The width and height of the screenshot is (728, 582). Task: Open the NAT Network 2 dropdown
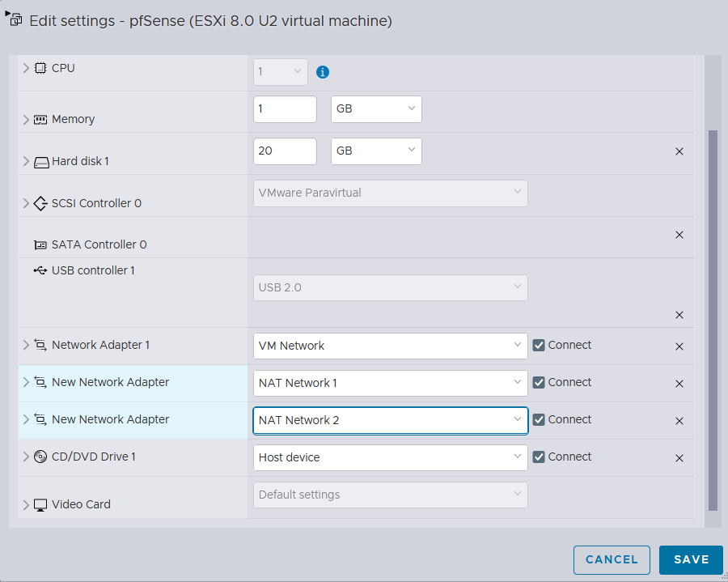click(391, 421)
